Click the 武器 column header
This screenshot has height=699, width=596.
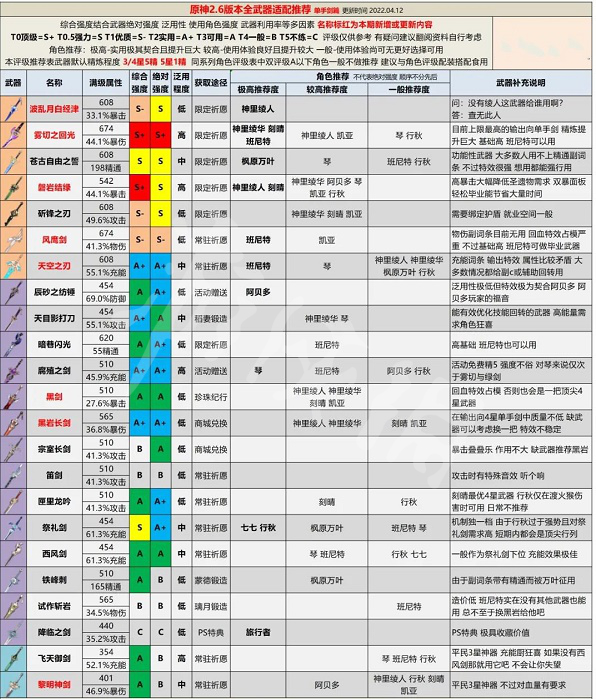(13, 82)
